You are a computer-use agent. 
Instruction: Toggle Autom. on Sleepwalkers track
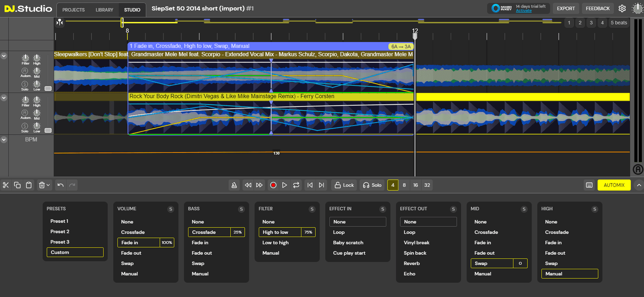coord(25,71)
